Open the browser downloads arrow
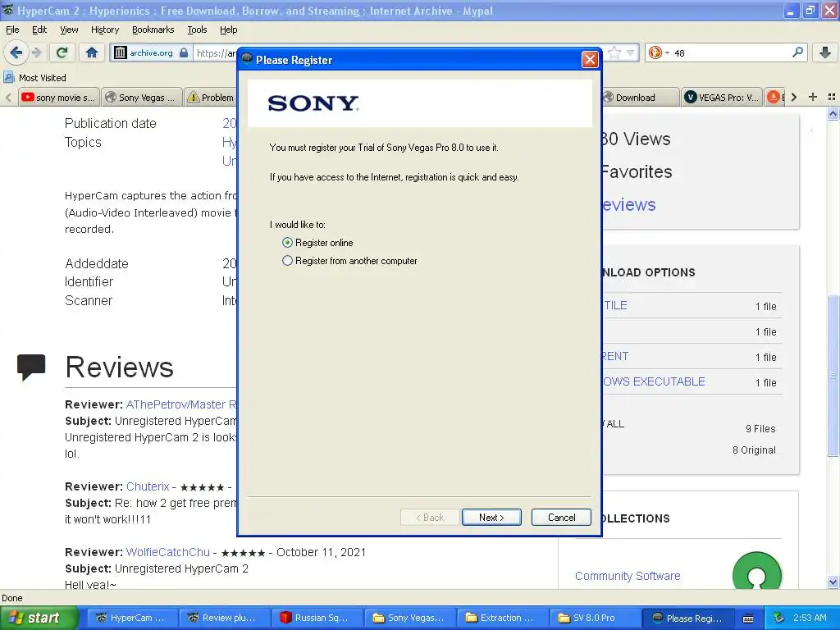The width and height of the screenshot is (840, 630). tap(825, 52)
